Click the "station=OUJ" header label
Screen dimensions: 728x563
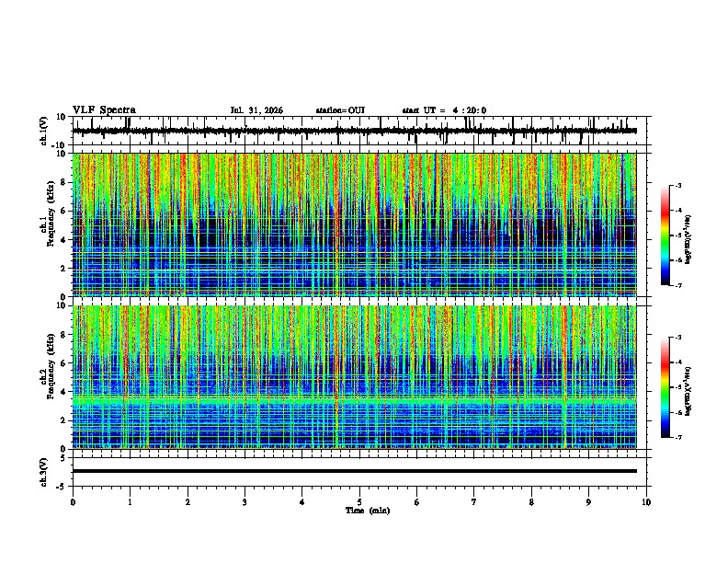(x=340, y=110)
